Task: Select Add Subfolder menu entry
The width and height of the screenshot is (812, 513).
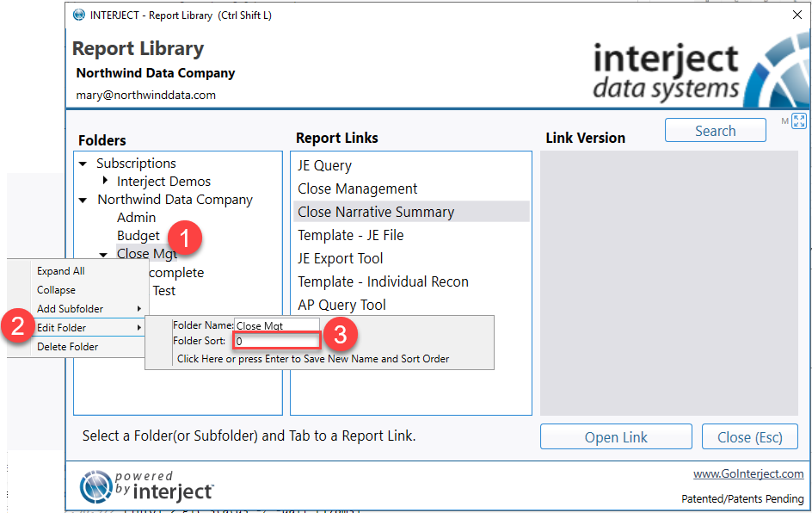Action: 70,309
